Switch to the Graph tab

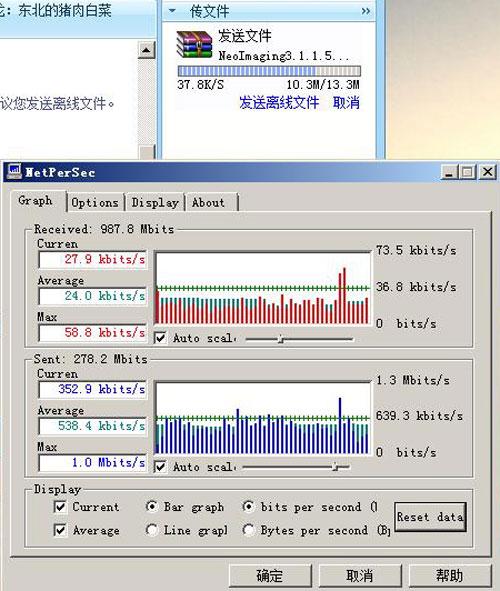tap(35, 201)
